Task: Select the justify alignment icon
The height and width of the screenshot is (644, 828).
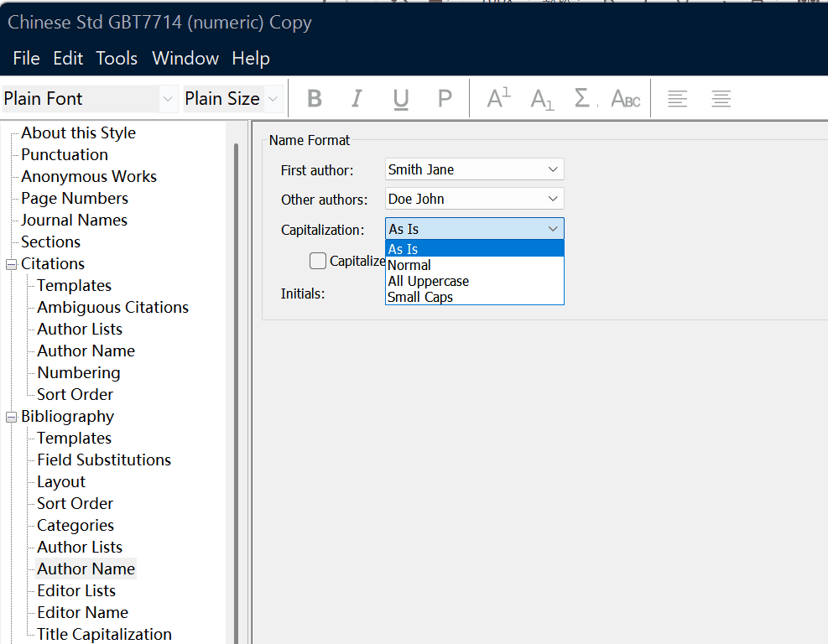Action: [x=721, y=99]
